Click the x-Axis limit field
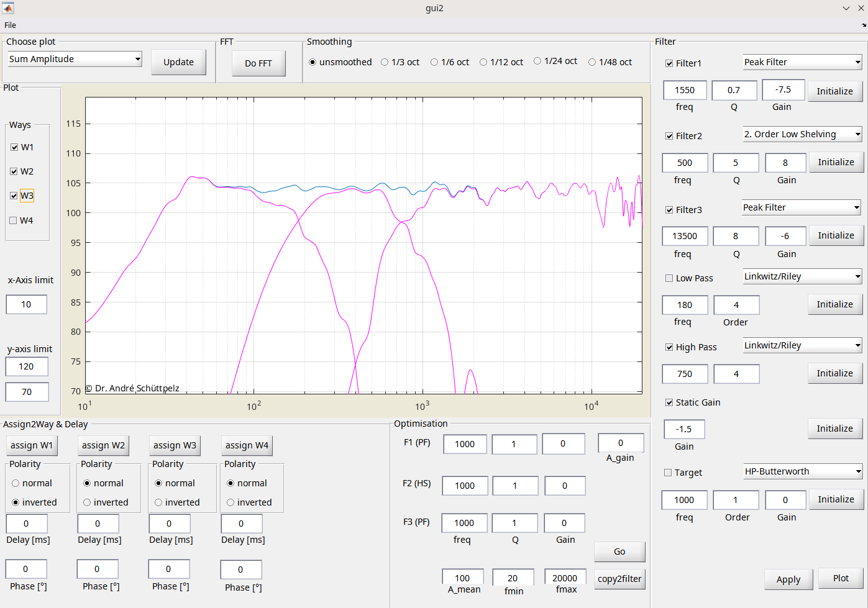 [26, 304]
